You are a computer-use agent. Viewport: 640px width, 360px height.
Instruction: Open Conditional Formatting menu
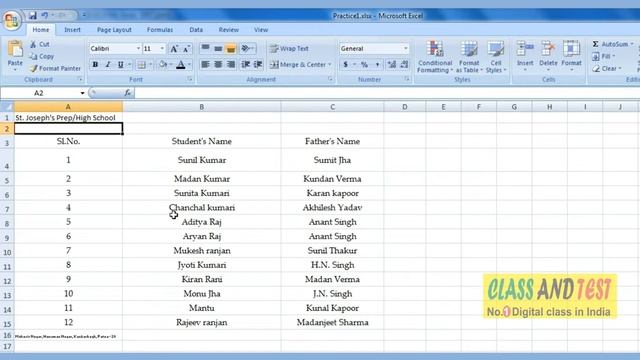click(x=435, y=57)
